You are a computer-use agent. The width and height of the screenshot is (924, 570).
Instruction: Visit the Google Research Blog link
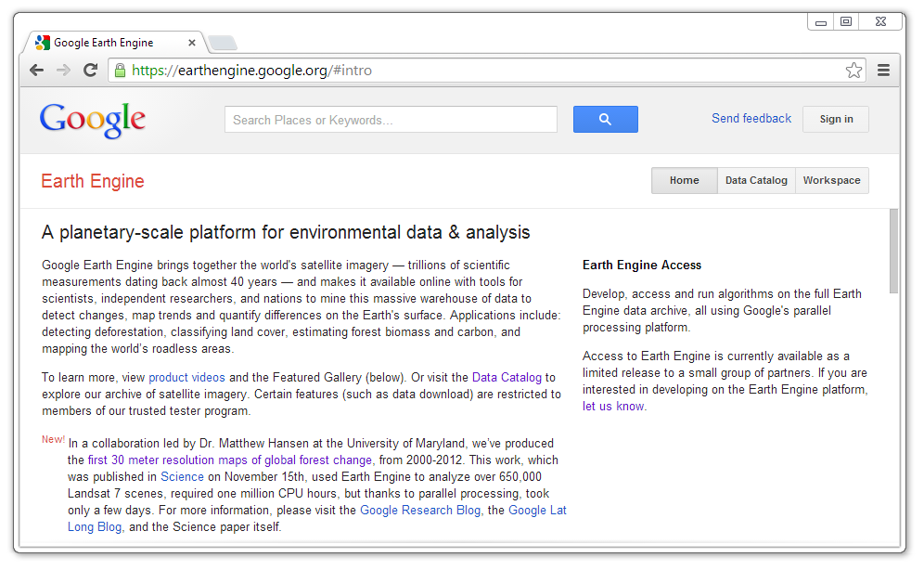point(420,510)
